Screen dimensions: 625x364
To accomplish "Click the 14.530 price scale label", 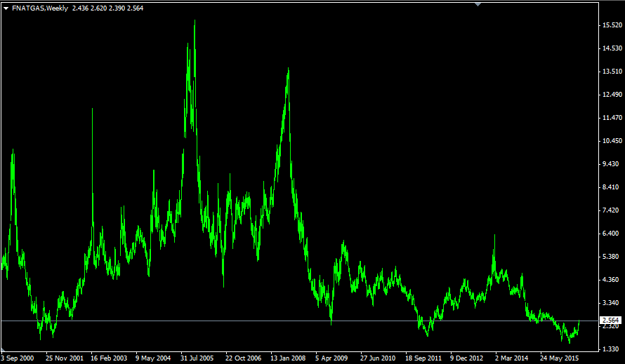I will pos(612,48).
